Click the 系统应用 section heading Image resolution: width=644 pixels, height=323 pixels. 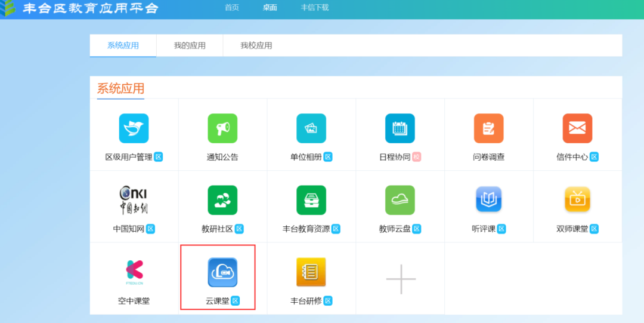click(120, 88)
